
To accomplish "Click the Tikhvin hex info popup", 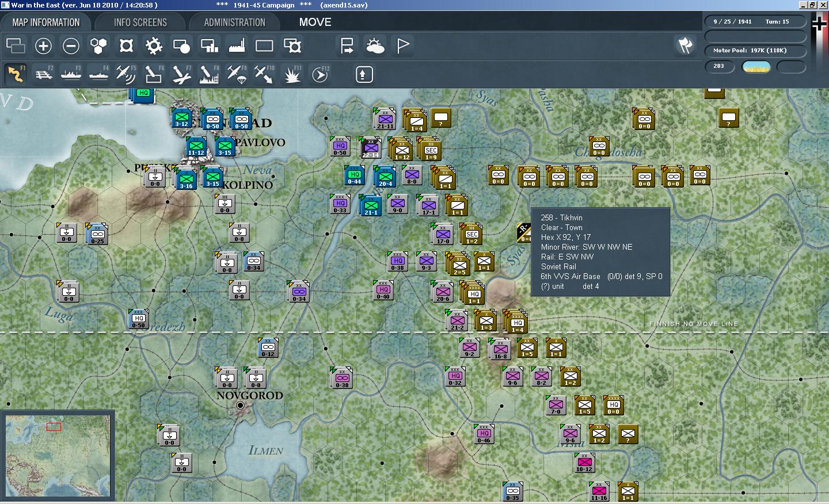I will [x=600, y=252].
